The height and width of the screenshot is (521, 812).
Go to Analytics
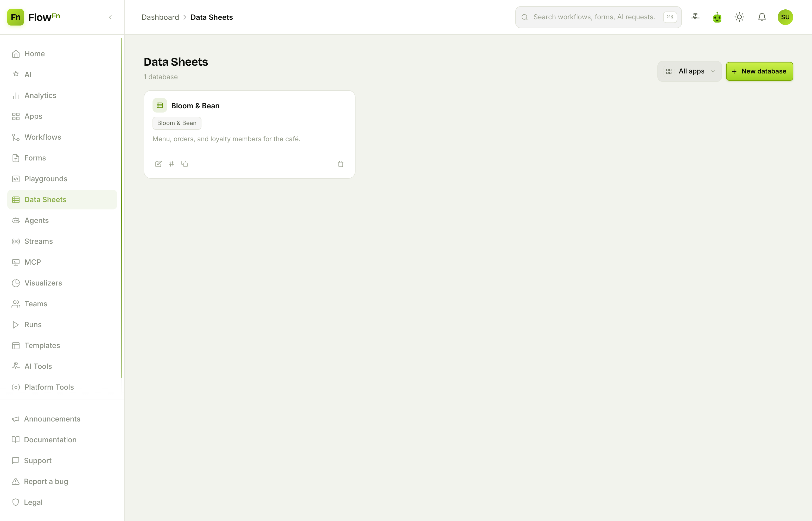(x=62, y=95)
